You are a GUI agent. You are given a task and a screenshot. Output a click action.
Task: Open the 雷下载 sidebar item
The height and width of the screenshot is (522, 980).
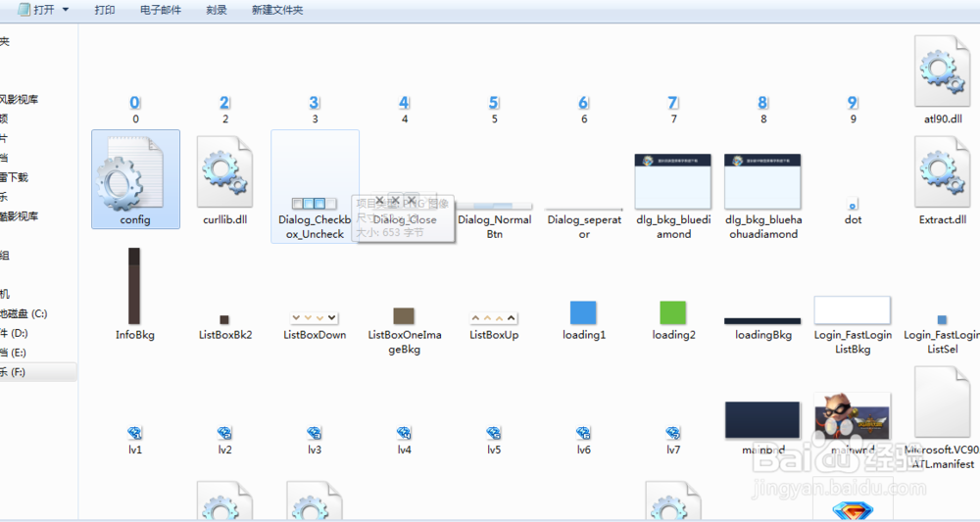[x=15, y=177]
